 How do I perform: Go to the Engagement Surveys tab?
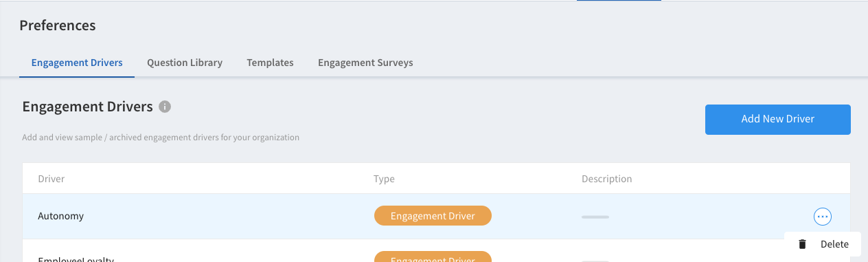[365, 63]
